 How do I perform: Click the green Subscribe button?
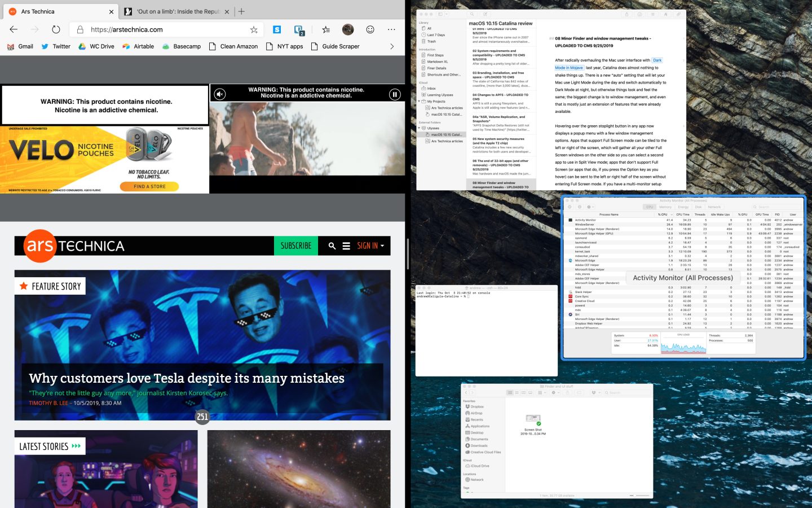(295, 246)
